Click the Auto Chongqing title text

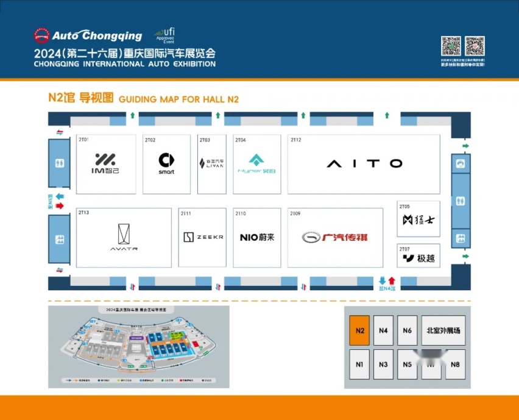[97, 35]
